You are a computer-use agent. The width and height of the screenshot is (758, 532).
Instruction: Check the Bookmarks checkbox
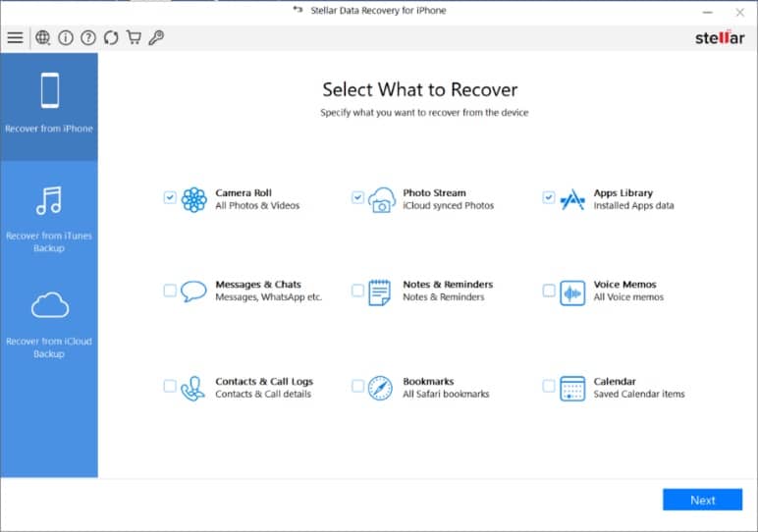[x=357, y=386]
